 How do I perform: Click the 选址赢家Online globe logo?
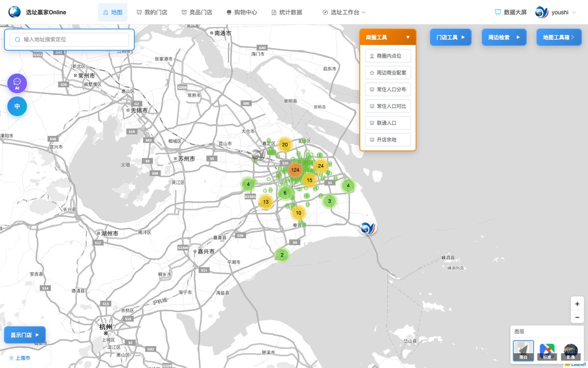point(15,12)
